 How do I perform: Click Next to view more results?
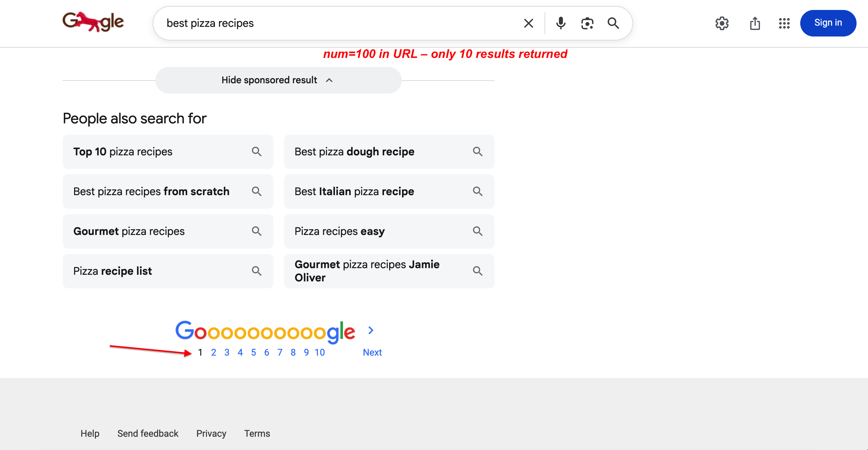pyautogui.click(x=372, y=352)
